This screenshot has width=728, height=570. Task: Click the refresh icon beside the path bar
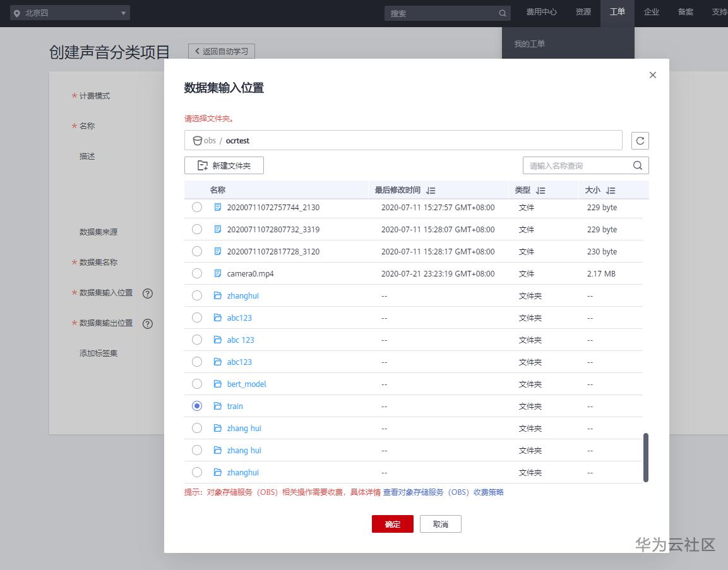pos(640,141)
